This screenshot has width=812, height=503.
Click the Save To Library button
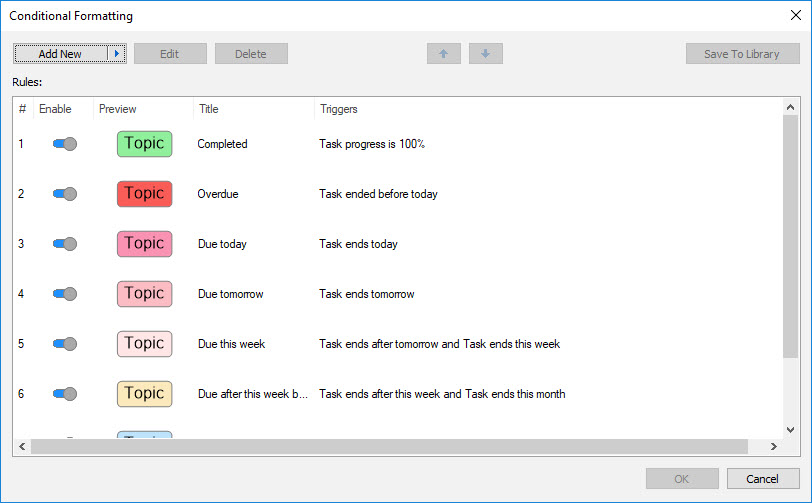[742, 54]
